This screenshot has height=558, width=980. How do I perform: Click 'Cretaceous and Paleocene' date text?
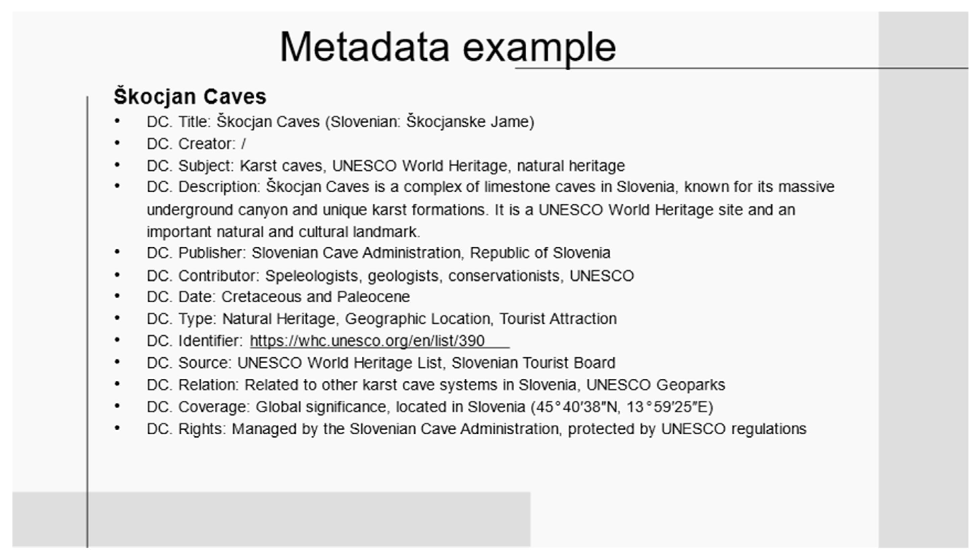click(315, 297)
